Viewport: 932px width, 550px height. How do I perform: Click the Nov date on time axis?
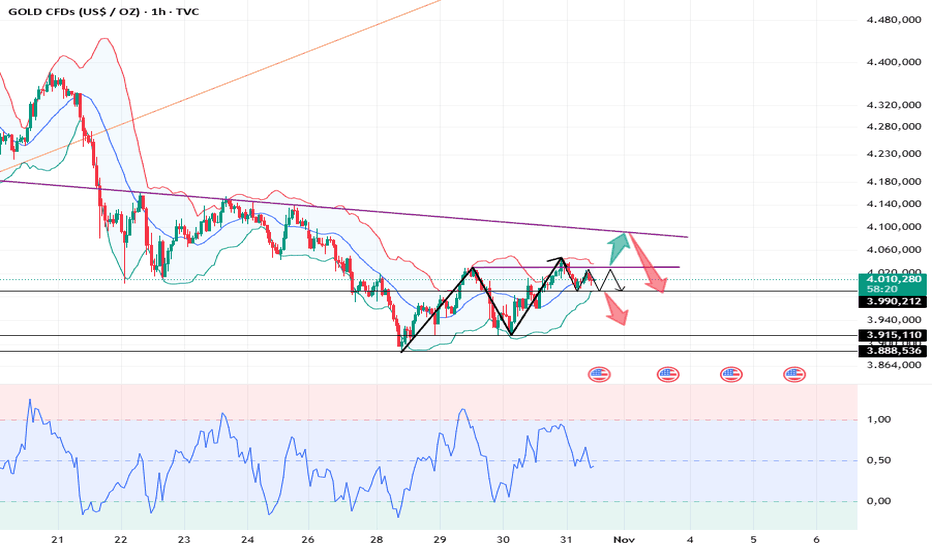pos(624,540)
